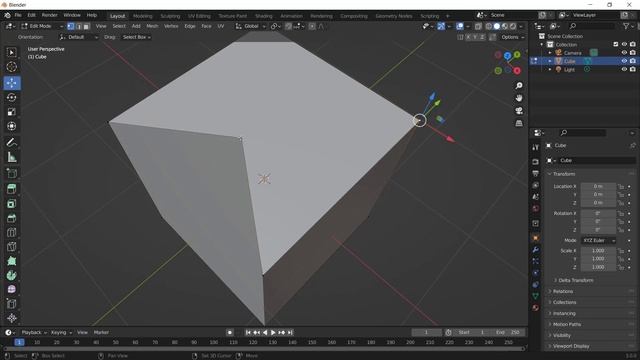Switch to rendered viewport shading
Viewport: 640px width, 360px height.
pyautogui.click(x=513, y=26)
